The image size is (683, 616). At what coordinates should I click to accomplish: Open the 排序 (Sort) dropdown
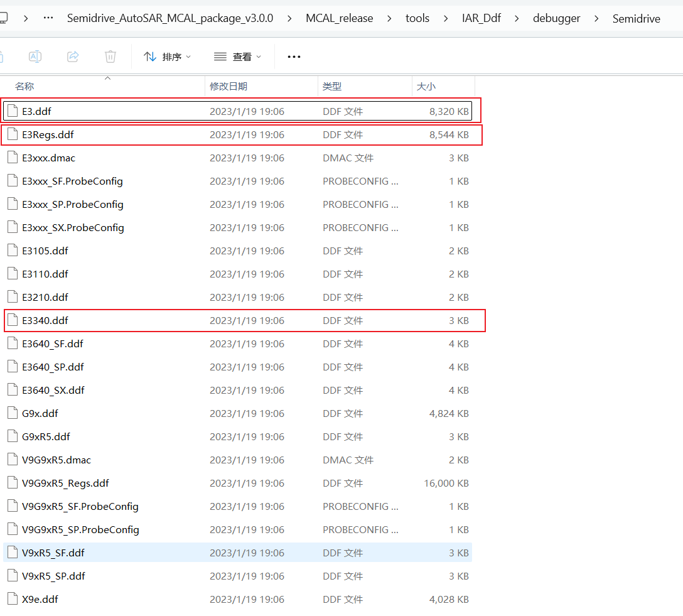coord(168,57)
